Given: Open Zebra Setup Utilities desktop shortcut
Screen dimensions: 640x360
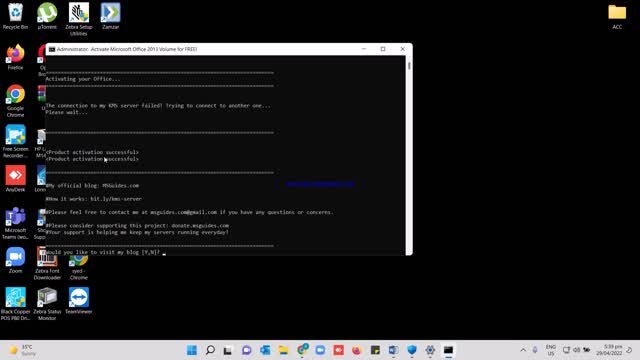Looking at the screenshot, I should click(x=79, y=19).
